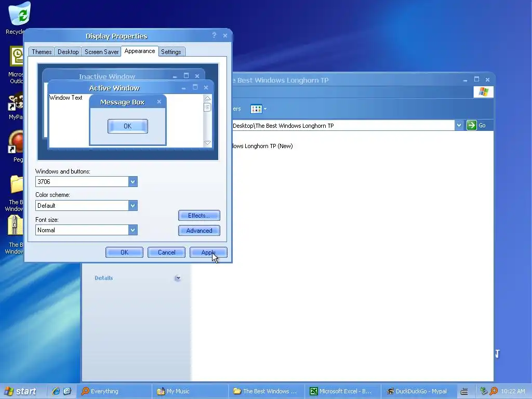Click the Windows flag logo in Explorer
The width and height of the screenshot is (532, 399).
tap(484, 92)
